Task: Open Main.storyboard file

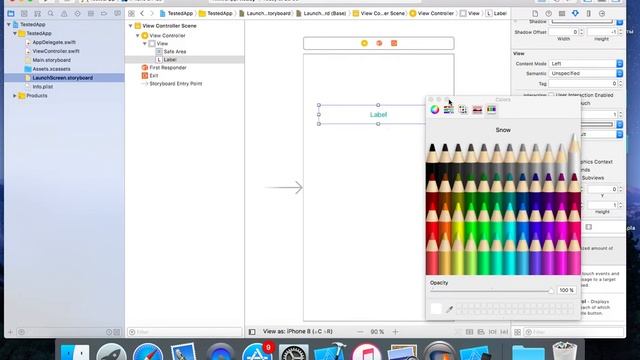Action: pyautogui.click(x=51, y=60)
